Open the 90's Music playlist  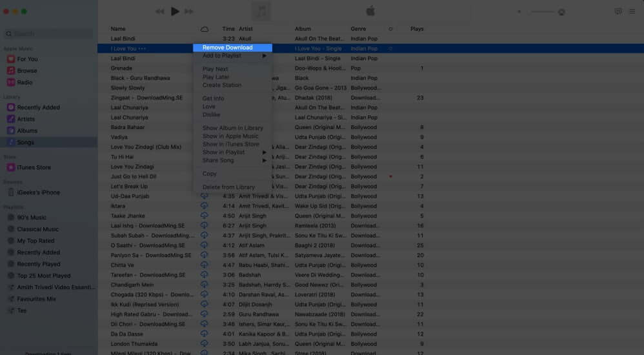click(31, 218)
